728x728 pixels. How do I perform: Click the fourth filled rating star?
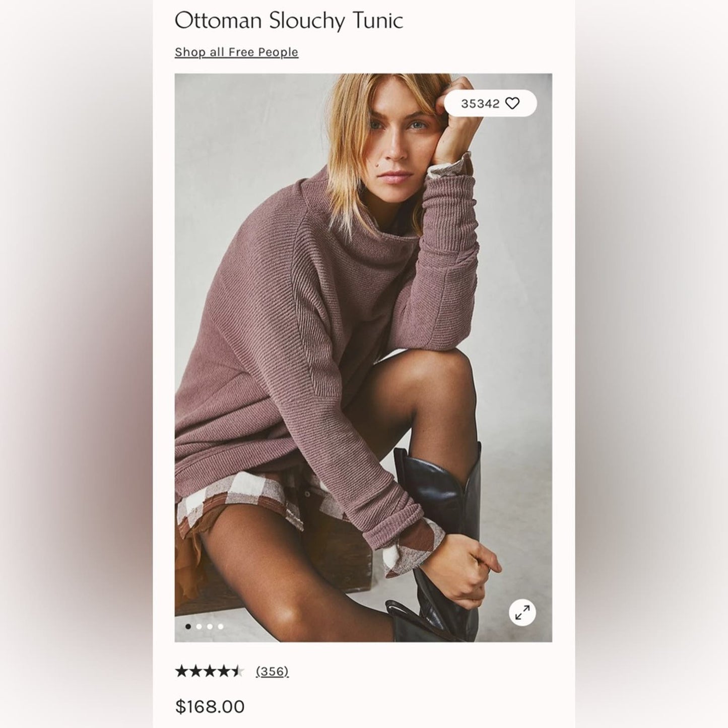(x=223, y=671)
